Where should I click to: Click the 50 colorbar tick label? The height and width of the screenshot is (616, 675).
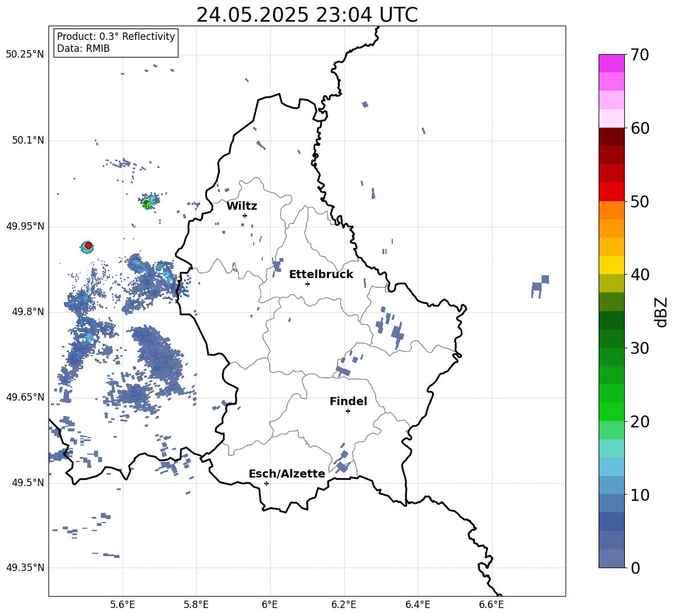coord(640,201)
